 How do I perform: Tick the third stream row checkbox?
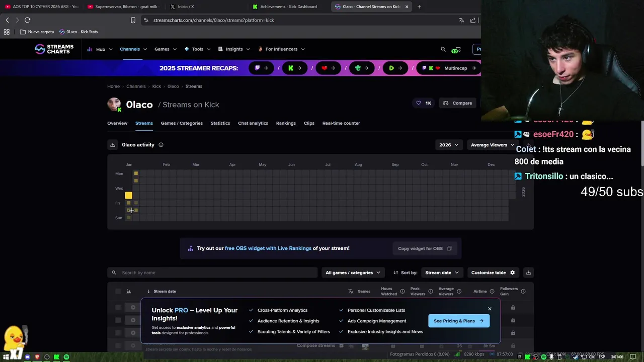click(118, 332)
